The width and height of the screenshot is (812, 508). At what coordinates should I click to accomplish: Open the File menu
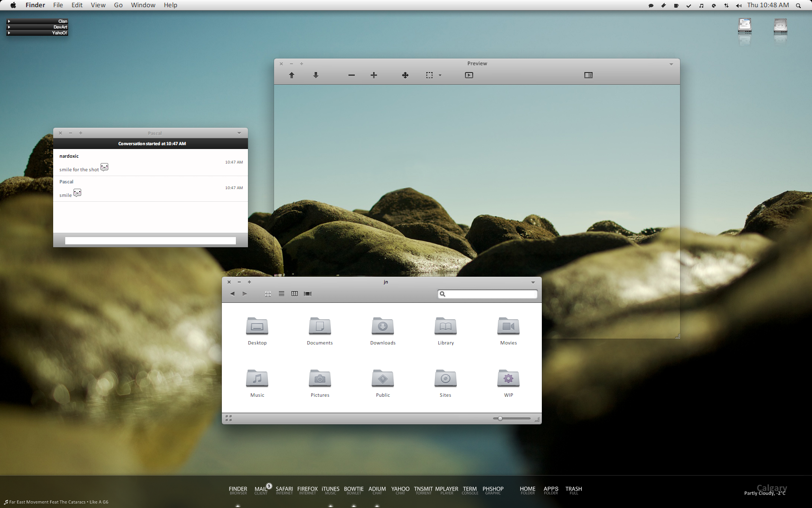click(58, 5)
